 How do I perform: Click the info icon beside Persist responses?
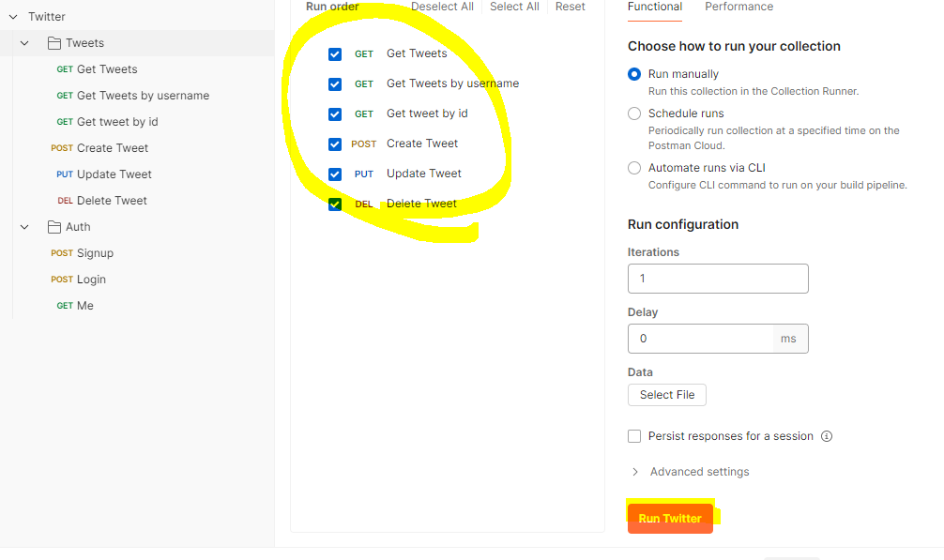(827, 436)
